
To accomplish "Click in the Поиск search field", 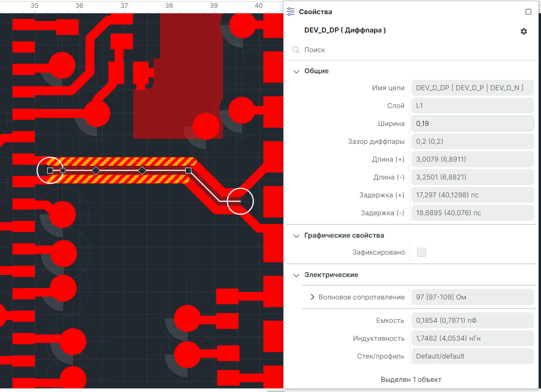I will pos(412,49).
